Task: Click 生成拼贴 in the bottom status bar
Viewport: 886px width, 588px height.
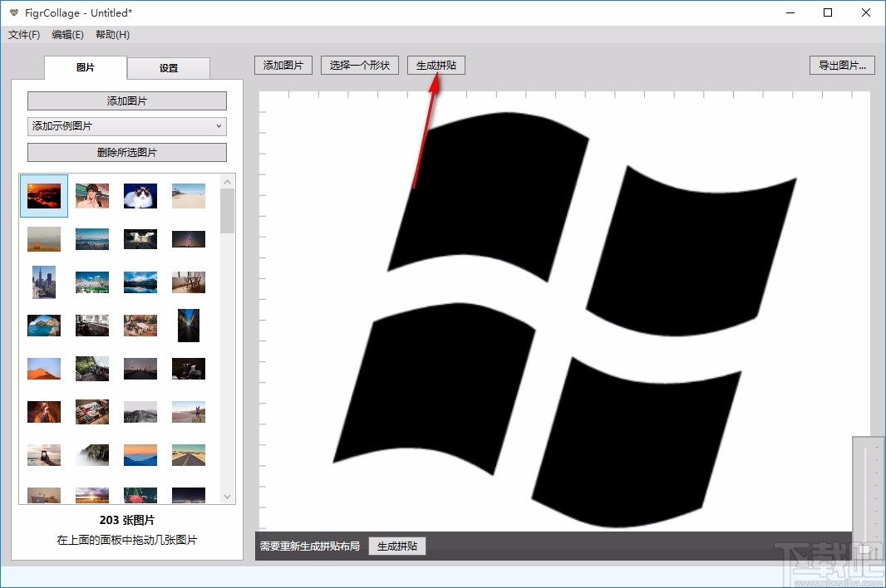Action: pyautogui.click(x=396, y=546)
